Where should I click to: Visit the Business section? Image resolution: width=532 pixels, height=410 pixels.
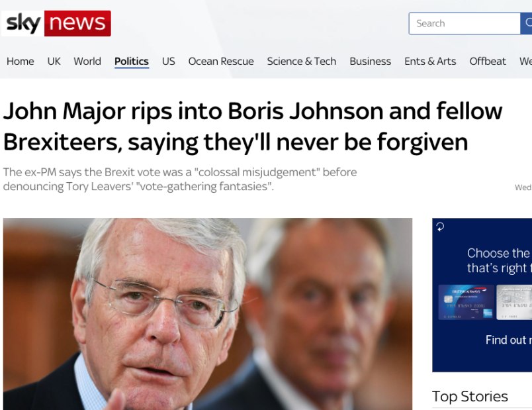point(370,61)
